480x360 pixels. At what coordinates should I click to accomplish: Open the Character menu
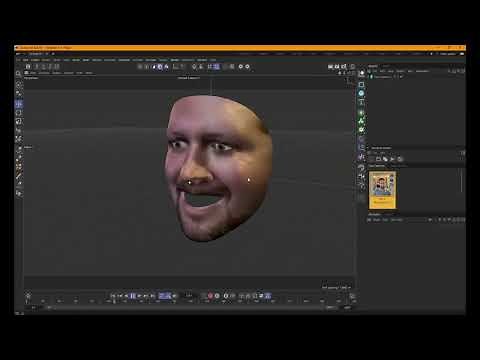click(x=124, y=60)
